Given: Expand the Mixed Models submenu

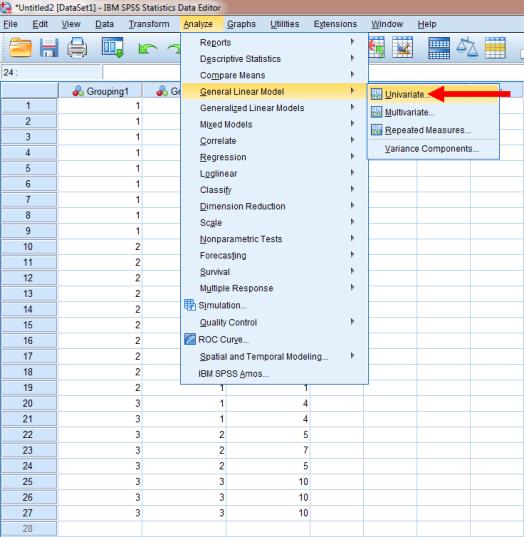Looking at the screenshot, I should 275,124.
